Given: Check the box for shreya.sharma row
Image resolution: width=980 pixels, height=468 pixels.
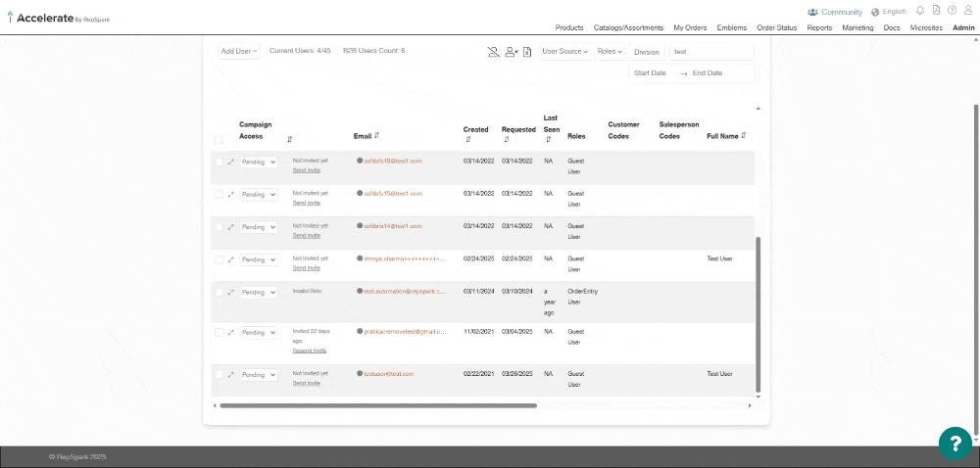Looking at the screenshot, I should click(x=219, y=259).
